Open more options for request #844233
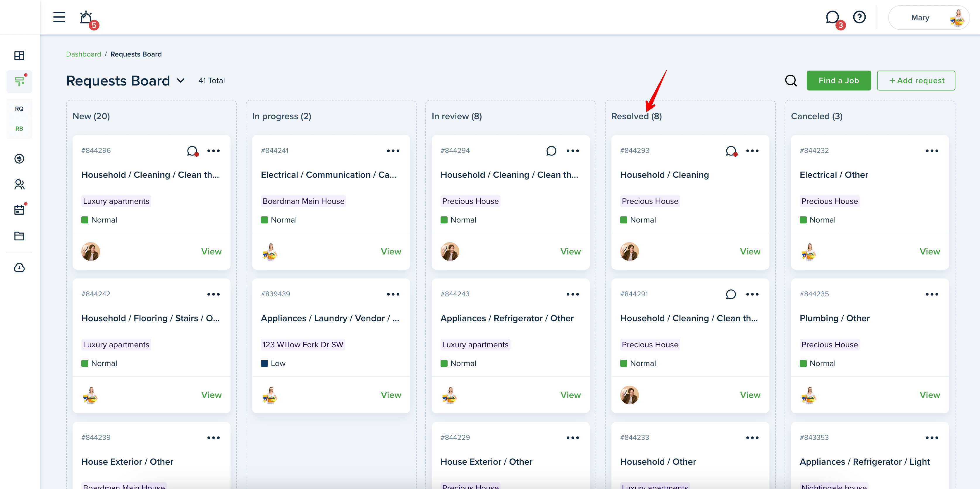Image resolution: width=980 pixels, height=489 pixels. coord(752,437)
